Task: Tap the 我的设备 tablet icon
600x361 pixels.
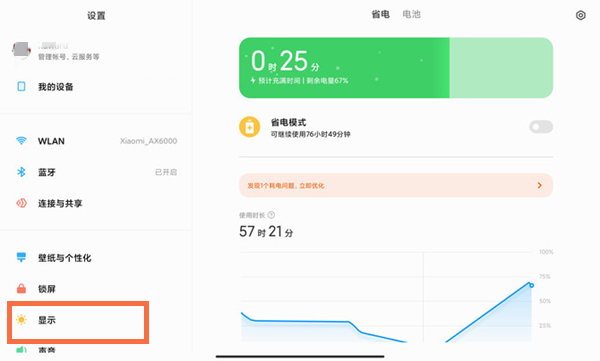Action: (21, 87)
